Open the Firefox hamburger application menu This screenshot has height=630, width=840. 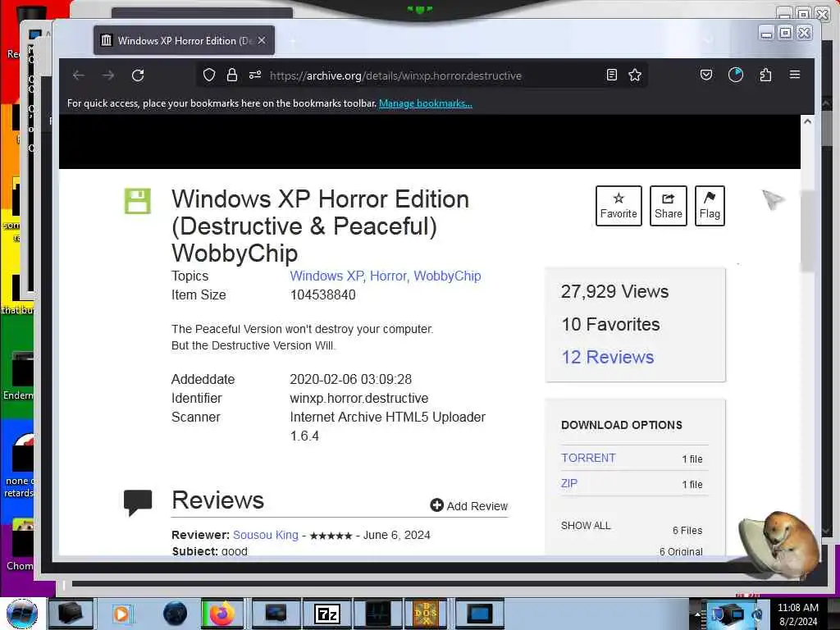795,75
